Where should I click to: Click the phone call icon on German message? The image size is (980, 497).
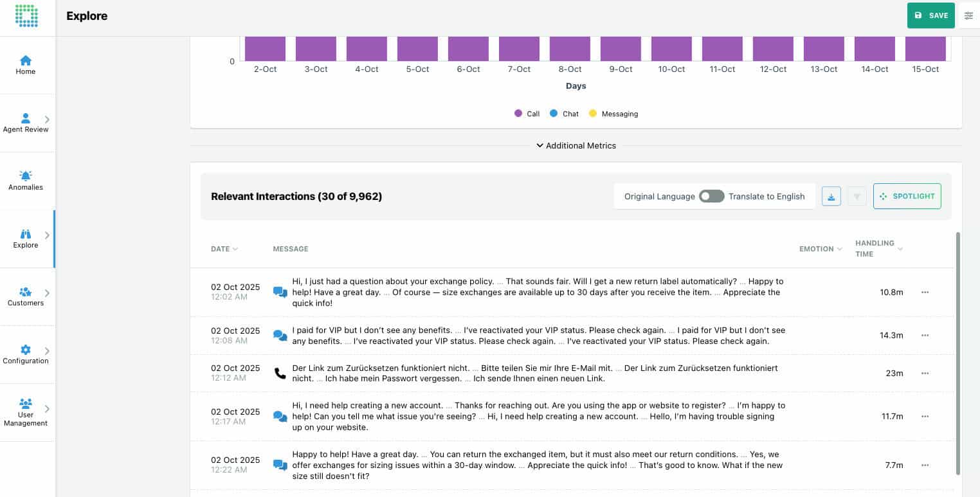(x=280, y=373)
